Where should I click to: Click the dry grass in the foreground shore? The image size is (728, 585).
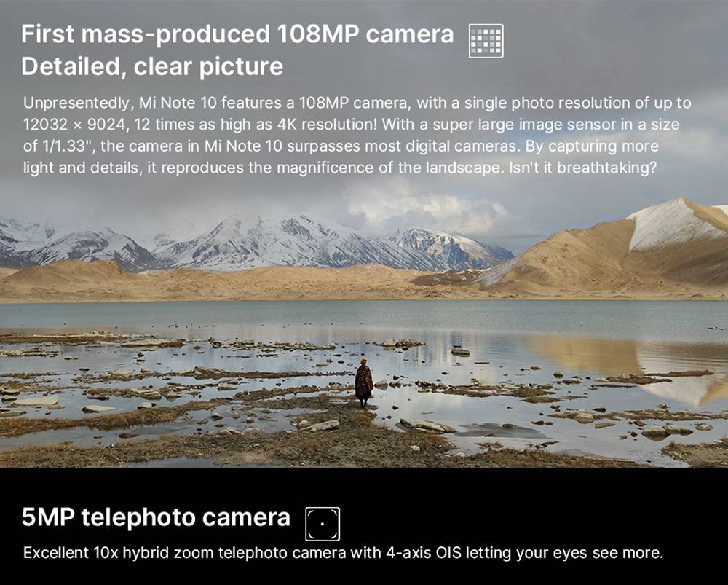tap(232, 446)
